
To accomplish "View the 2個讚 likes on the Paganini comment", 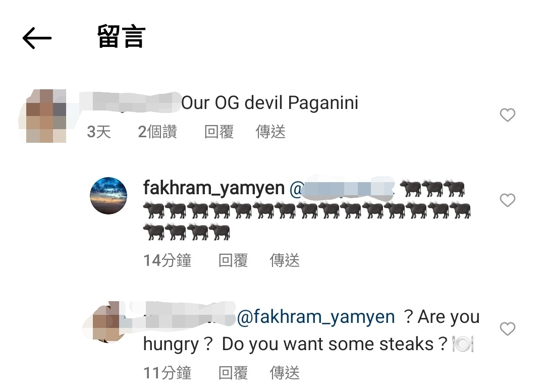I will (x=157, y=132).
